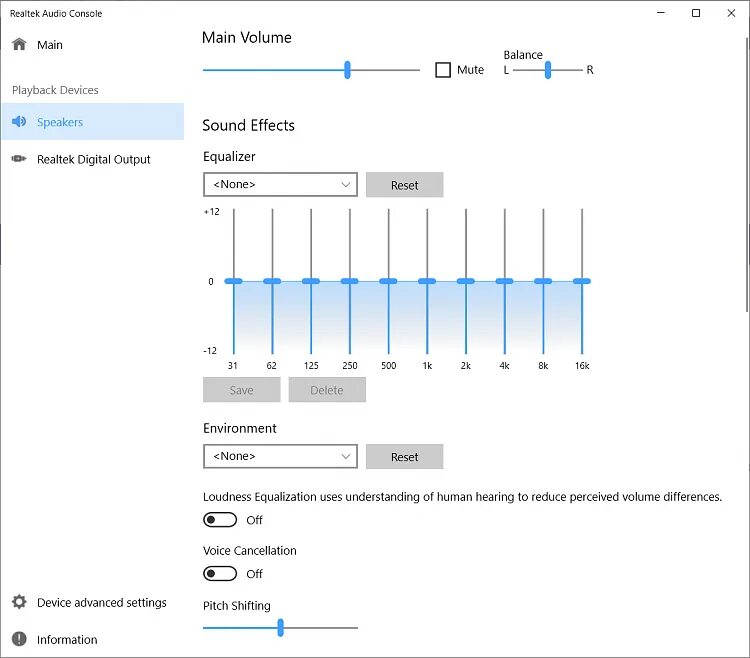Click the Main home icon
750x658 pixels.
coord(19,44)
